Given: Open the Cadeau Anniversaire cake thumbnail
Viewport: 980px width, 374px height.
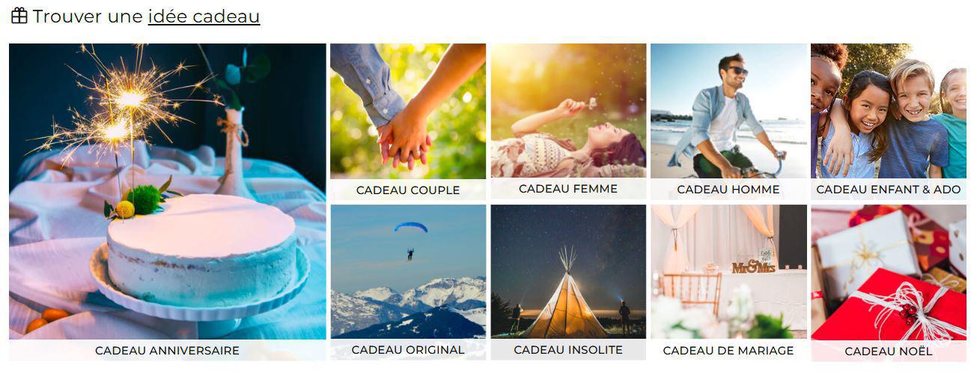Looking at the screenshot, I should (x=168, y=192).
